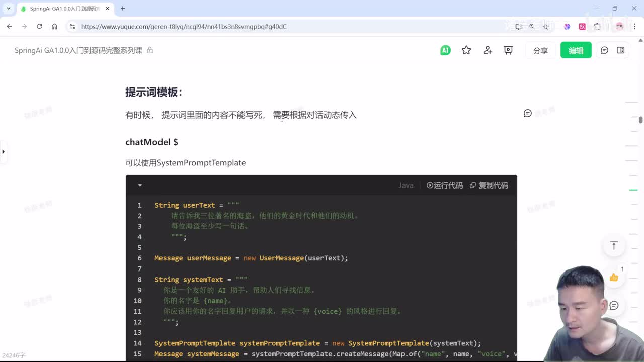
Task: Close the SpringAi browser tab
Action: [x=107, y=9]
